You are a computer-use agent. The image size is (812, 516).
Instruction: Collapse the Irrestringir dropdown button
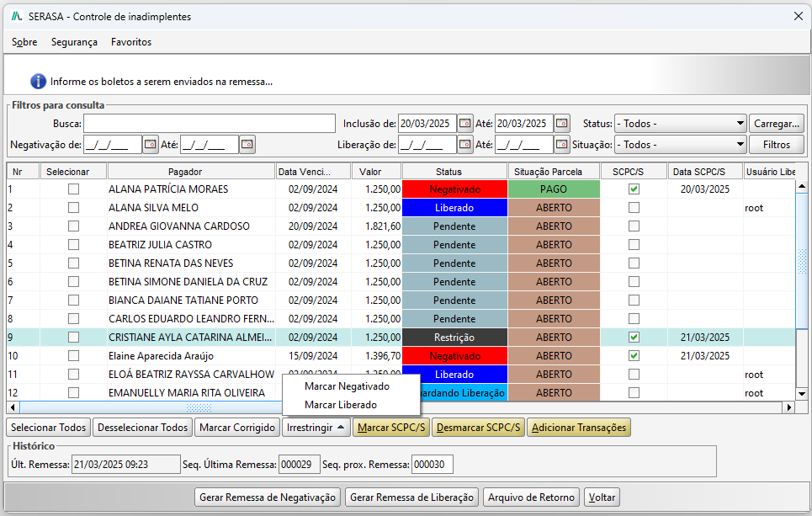(316, 428)
